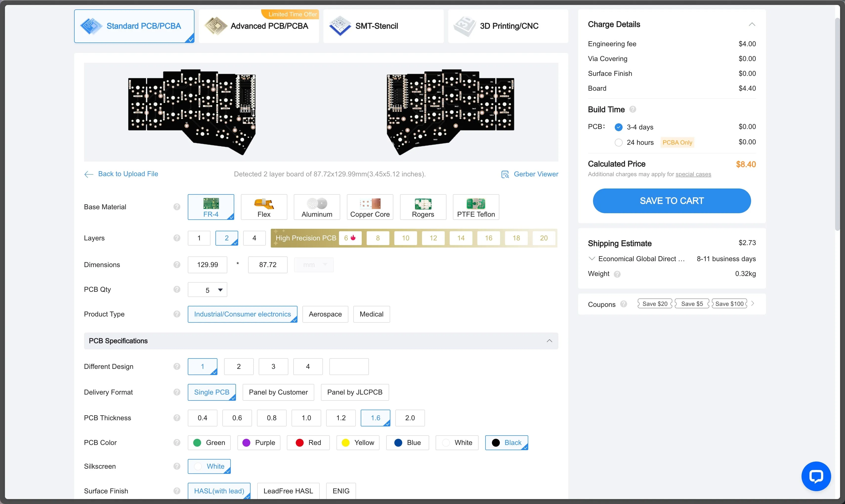The image size is (845, 504).
Task: Collapse the PCB Specifications section
Action: click(x=549, y=341)
